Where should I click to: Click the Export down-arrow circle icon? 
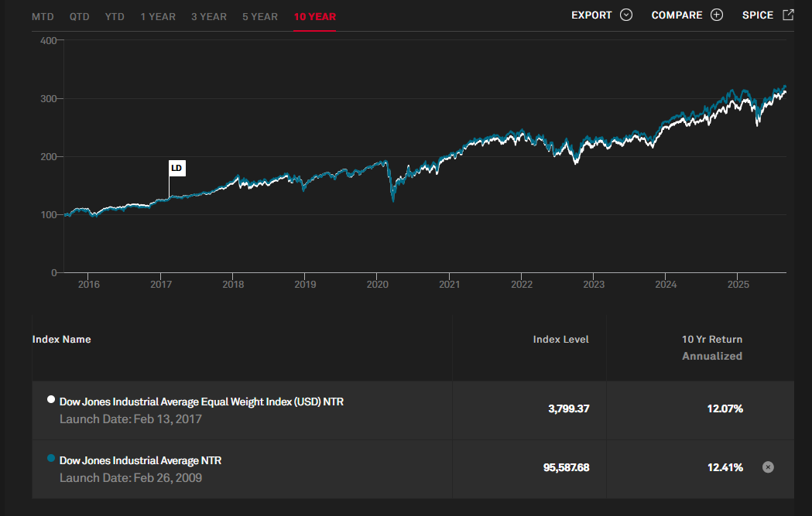coord(626,15)
